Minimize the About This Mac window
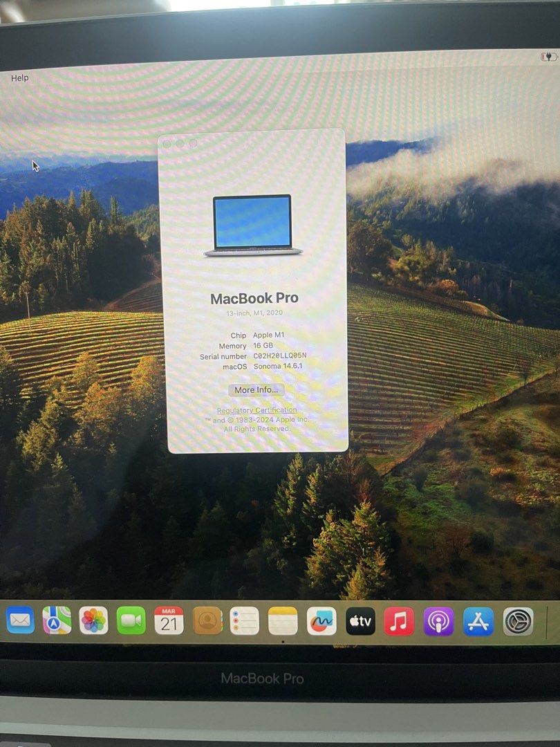The width and height of the screenshot is (560, 747). (180, 143)
